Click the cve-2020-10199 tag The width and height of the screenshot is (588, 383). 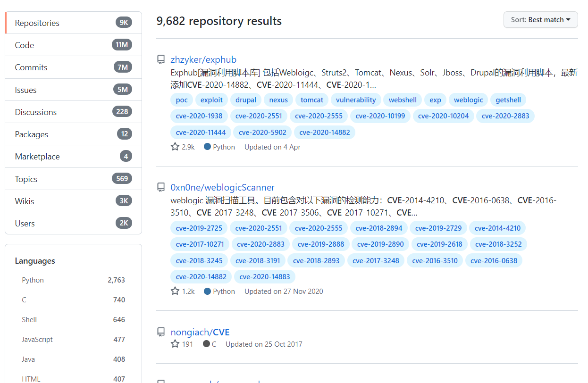point(380,116)
